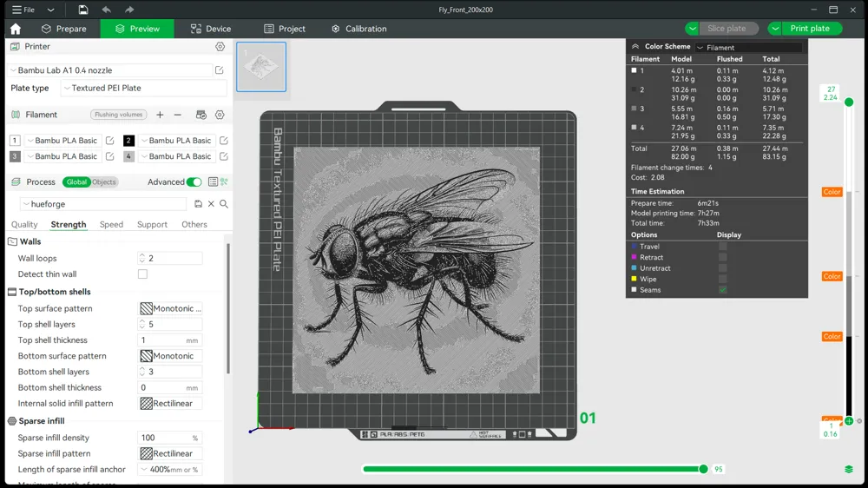Uncheck the Seams display checkbox
The height and width of the screenshot is (488, 868).
pos(722,290)
